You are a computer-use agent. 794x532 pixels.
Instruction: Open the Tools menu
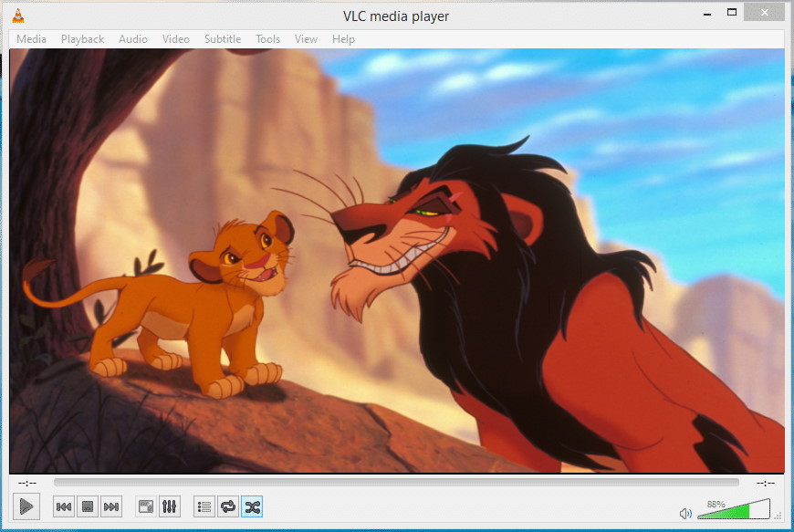tap(268, 39)
